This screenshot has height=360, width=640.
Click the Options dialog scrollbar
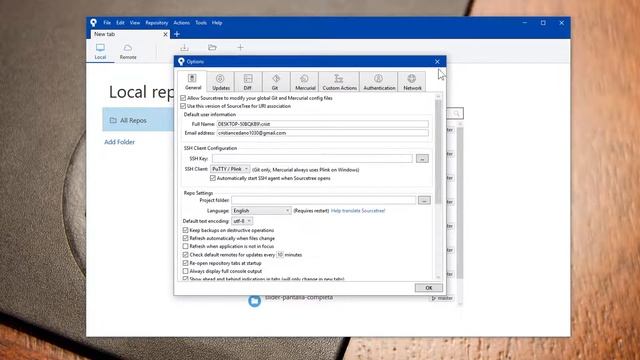438,151
